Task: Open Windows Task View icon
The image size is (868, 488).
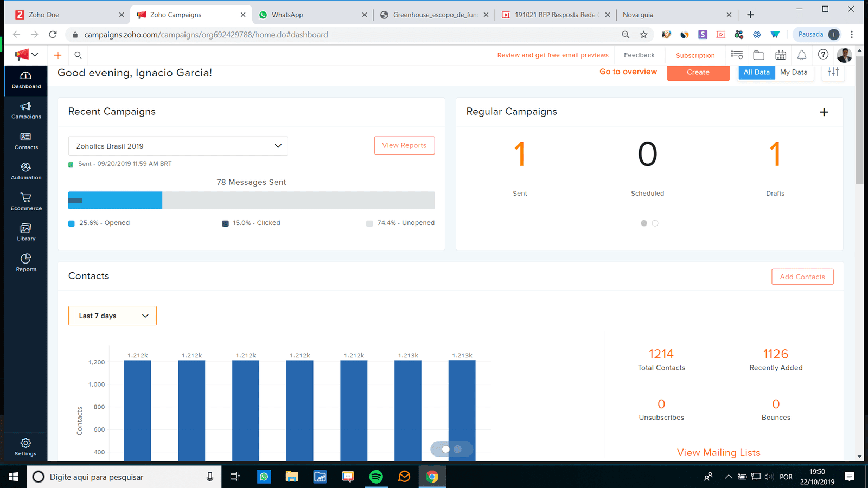Action: point(235,477)
